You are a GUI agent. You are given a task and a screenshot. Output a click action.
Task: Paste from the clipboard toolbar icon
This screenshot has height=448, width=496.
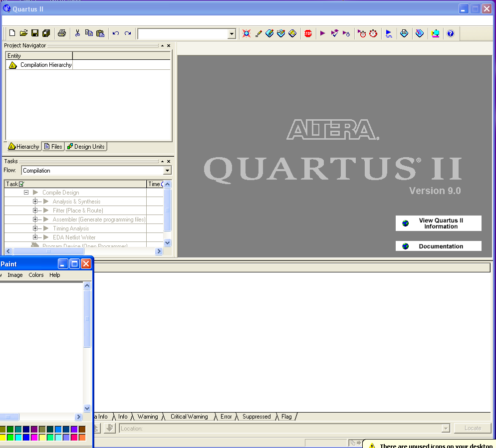(x=100, y=33)
